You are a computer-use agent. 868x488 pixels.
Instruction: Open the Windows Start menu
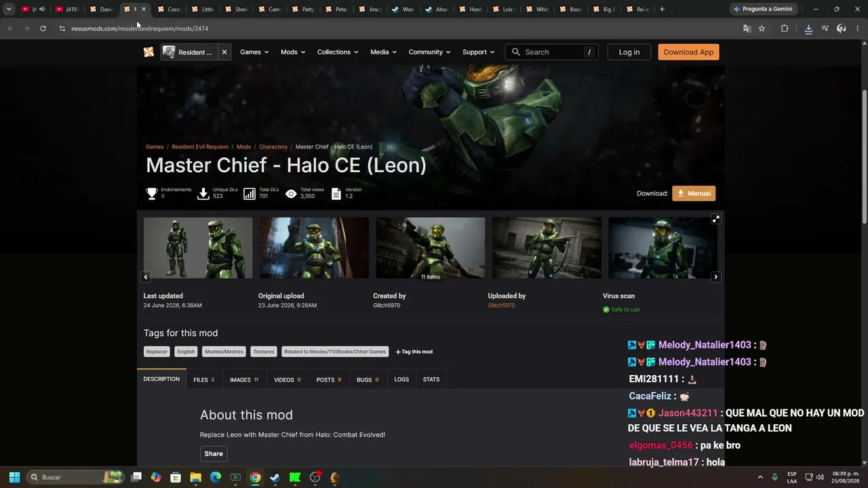[x=14, y=477]
